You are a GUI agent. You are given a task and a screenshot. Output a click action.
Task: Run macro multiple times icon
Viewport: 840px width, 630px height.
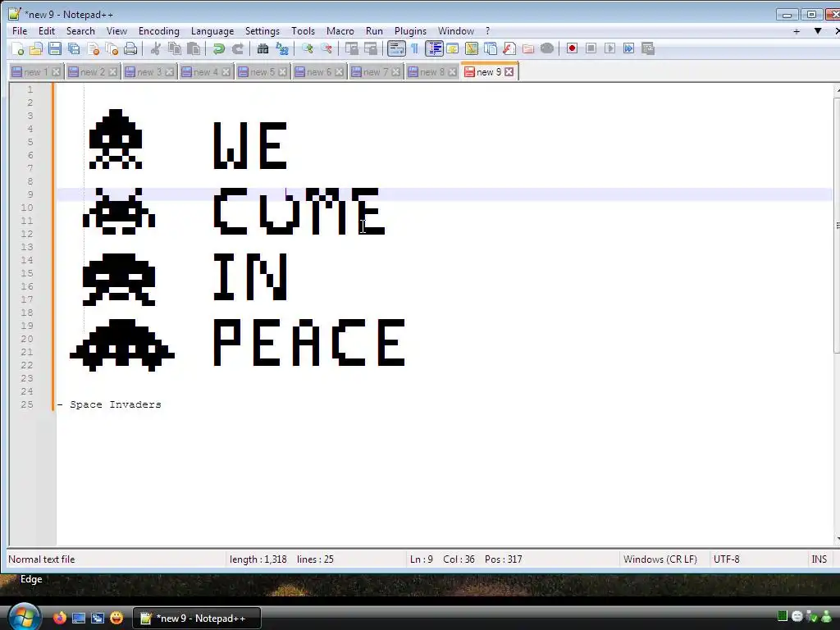coord(629,48)
